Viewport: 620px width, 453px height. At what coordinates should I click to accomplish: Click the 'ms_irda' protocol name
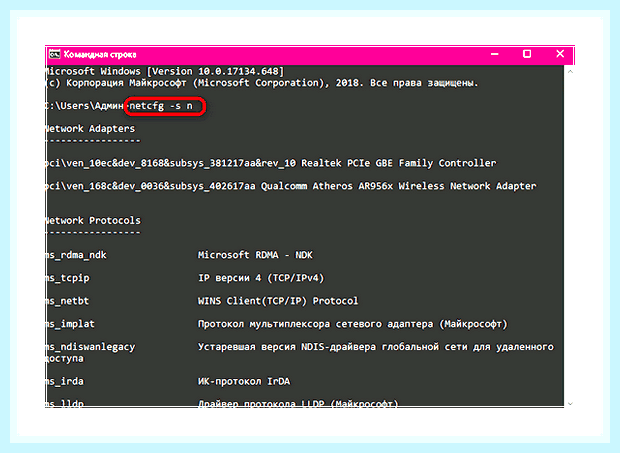65,381
